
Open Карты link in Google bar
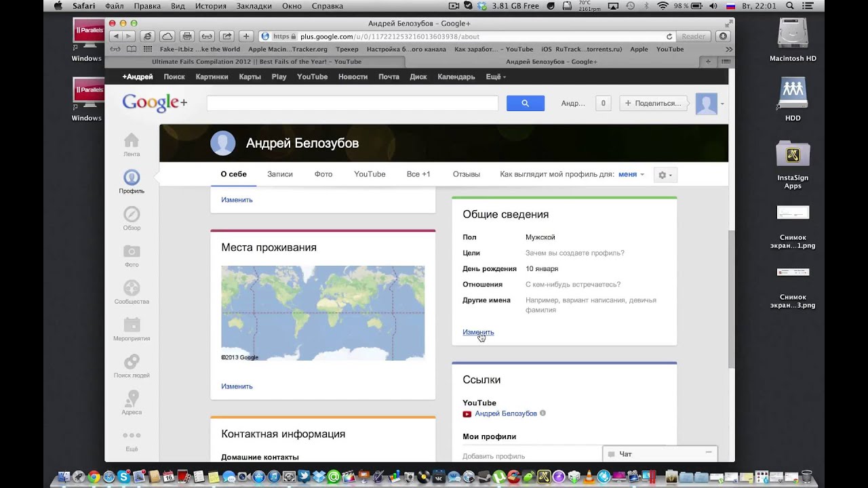coord(250,77)
